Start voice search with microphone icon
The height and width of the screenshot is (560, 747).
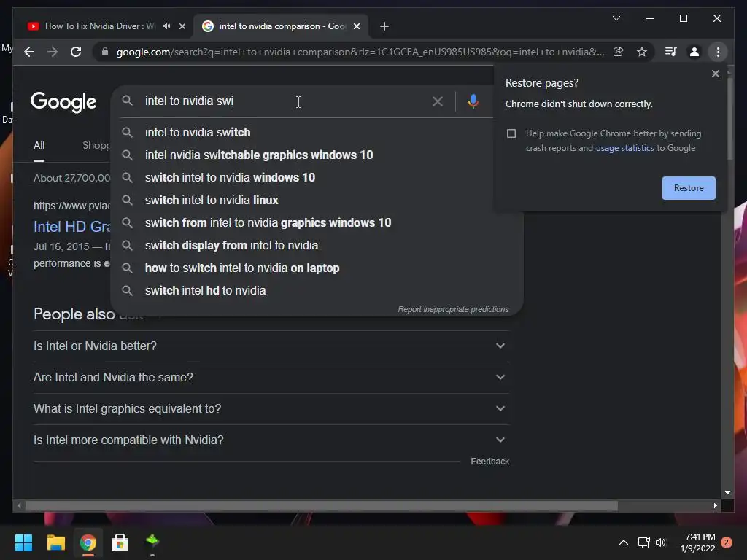(x=473, y=101)
